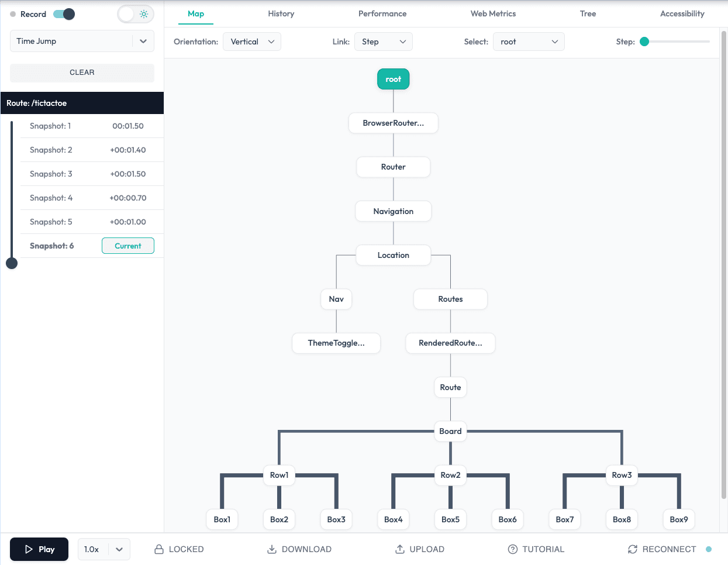
Task: Select Snapshot 3 in the timeline list
Action: (x=50, y=174)
